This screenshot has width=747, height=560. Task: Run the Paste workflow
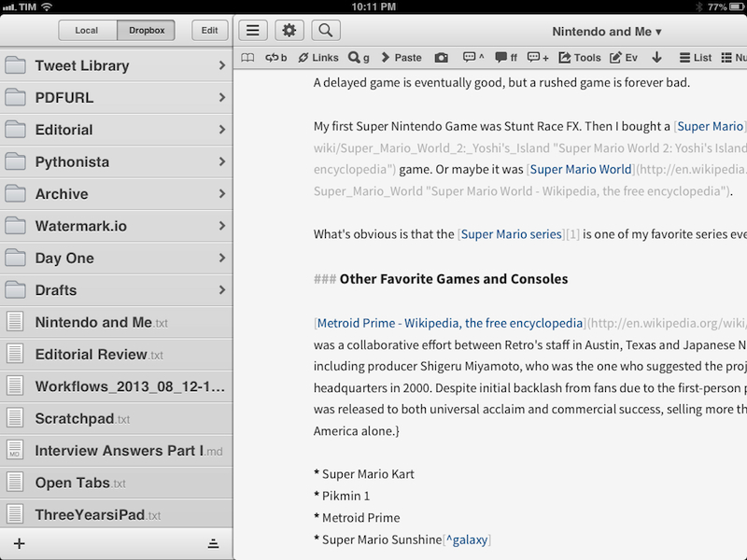click(402, 58)
